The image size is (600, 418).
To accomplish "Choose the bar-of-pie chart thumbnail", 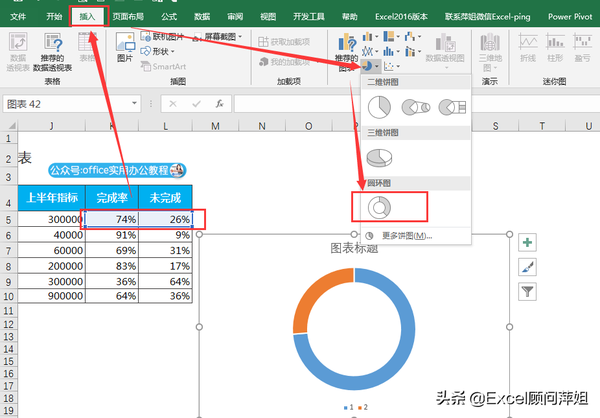I will click(x=452, y=108).
